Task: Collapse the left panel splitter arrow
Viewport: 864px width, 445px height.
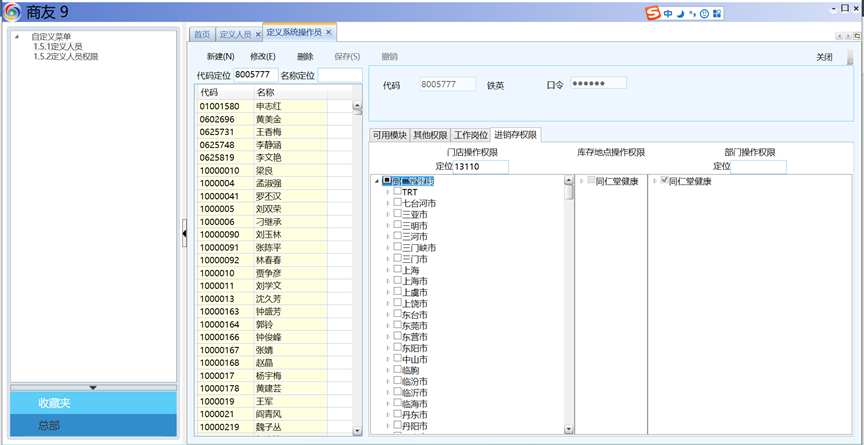Action: coord(184,234)
